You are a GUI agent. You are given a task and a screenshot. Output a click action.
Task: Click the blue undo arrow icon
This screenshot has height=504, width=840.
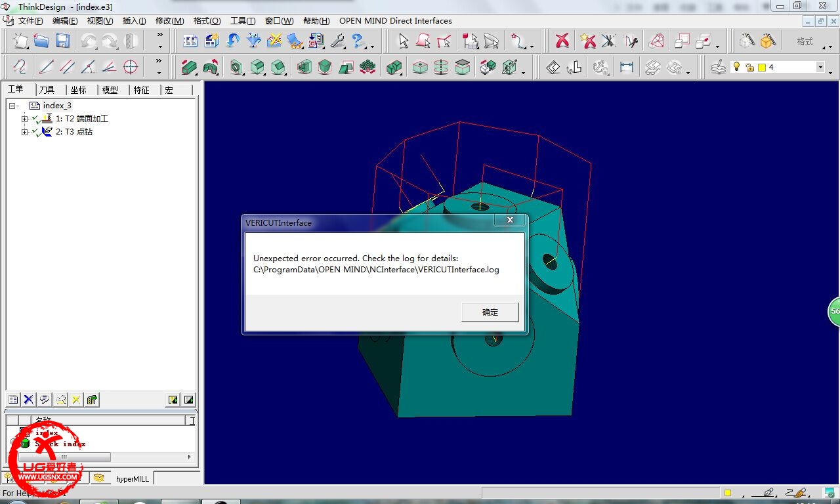point(233,41)
